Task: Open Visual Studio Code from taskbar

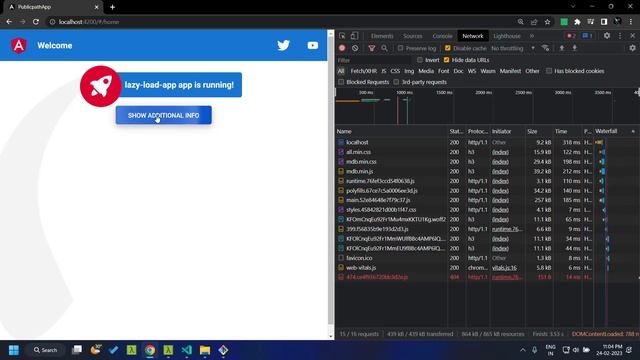Action: pyautogui.click(x=187, y=350)
